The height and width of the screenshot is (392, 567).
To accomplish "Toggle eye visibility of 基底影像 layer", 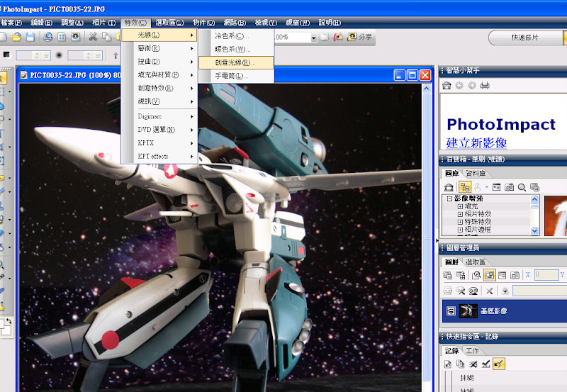I will point(451,310).
